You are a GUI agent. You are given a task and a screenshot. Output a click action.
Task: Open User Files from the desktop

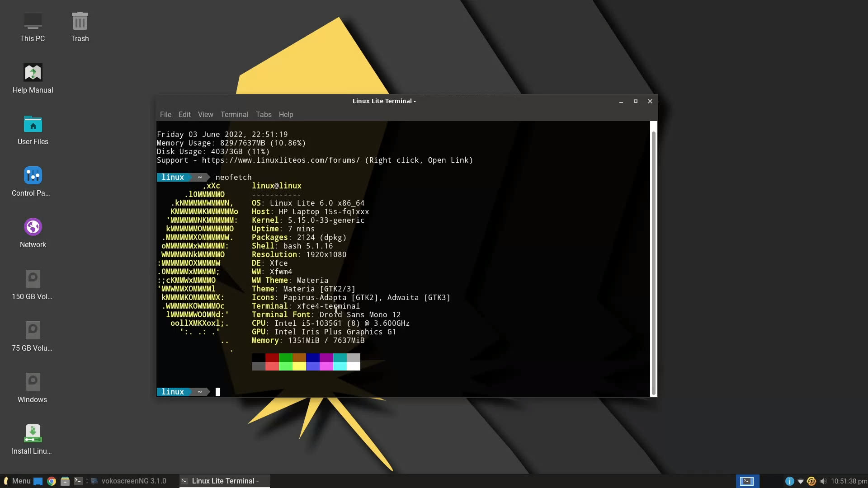(32, 128)
